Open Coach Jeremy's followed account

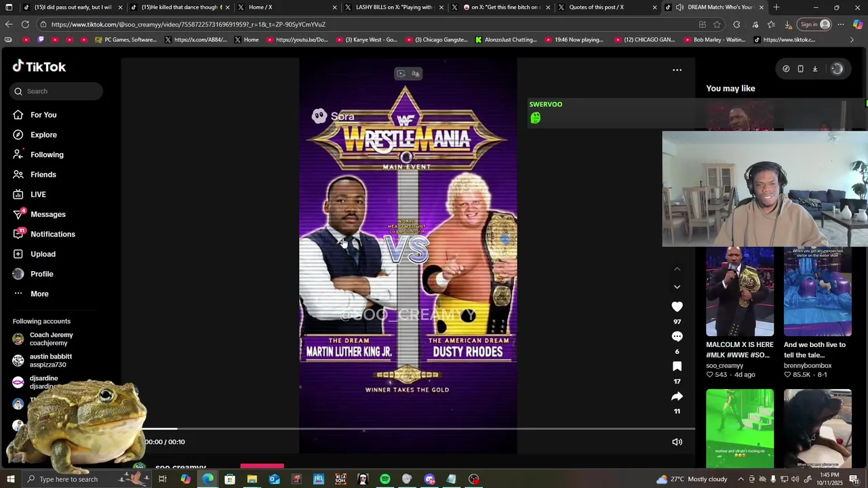pos(51,339)
